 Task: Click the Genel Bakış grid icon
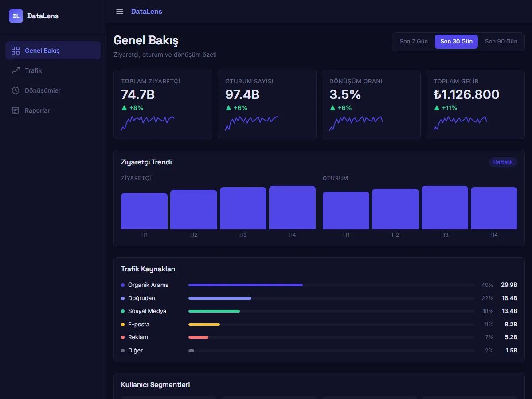(16, 51)
